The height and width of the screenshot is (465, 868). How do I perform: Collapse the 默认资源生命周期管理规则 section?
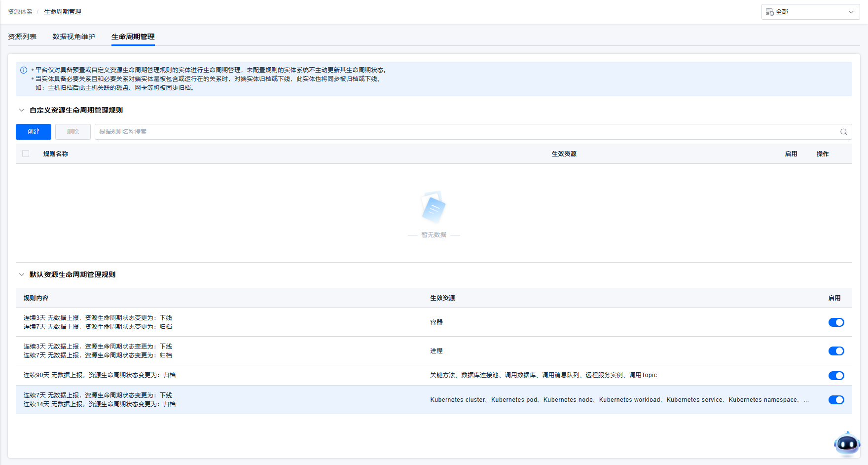(22, 274)
